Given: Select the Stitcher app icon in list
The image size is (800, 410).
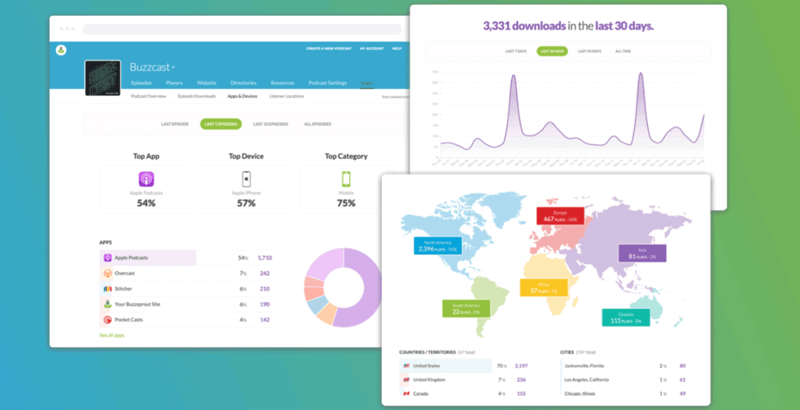Looking at the screenshot, I should 108,289.
